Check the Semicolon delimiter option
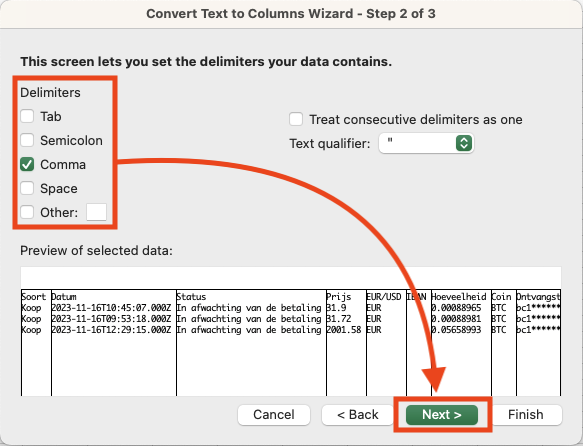583x446 pixels. 27,140
